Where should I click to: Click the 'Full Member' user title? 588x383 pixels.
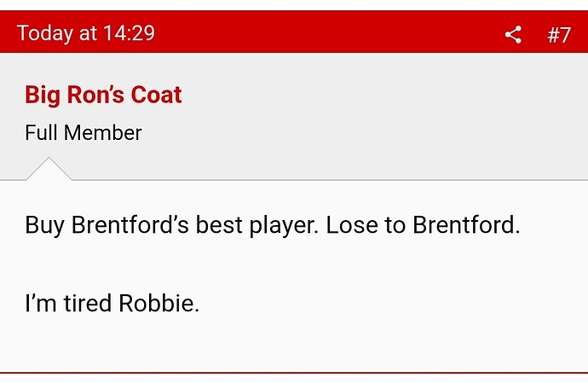(84, 133)
